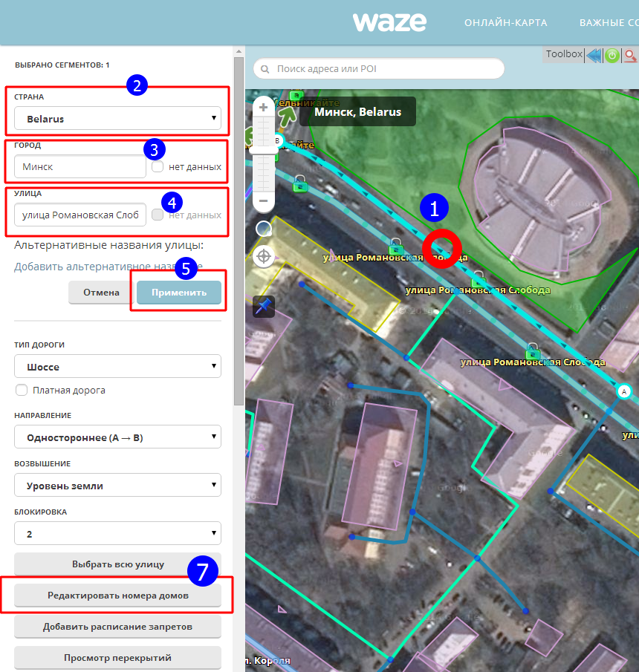Click the Toolbox double-arrow rewind icon
The image size is (639, 672).
[x=594, y=55]
